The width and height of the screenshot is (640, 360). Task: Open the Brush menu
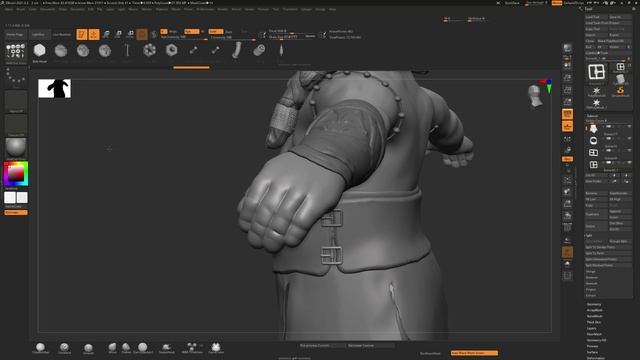click(20, 9)
